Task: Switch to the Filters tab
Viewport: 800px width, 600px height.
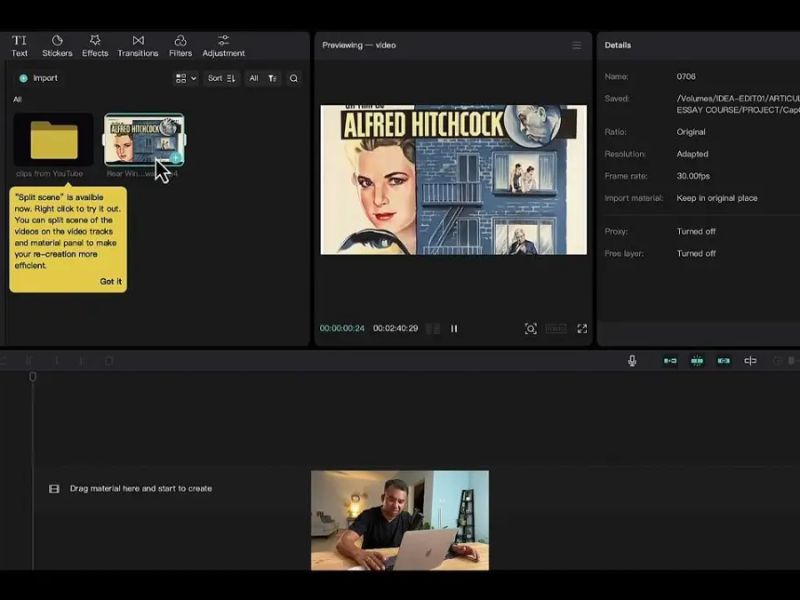Action: click(x=180, y=46)
